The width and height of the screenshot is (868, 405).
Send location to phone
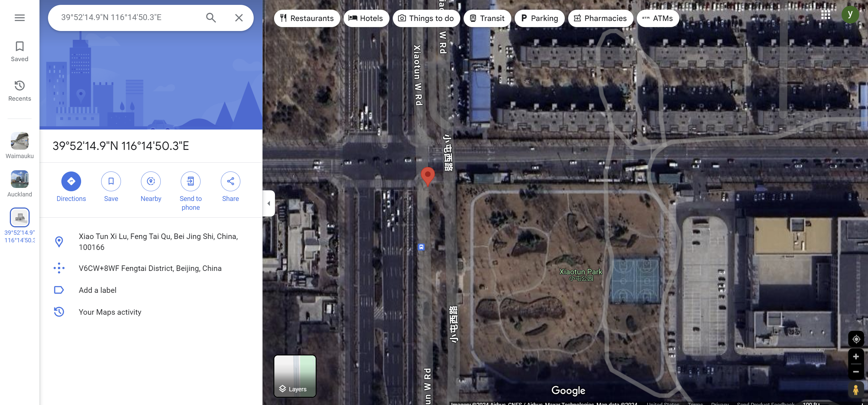click(190, 191)
